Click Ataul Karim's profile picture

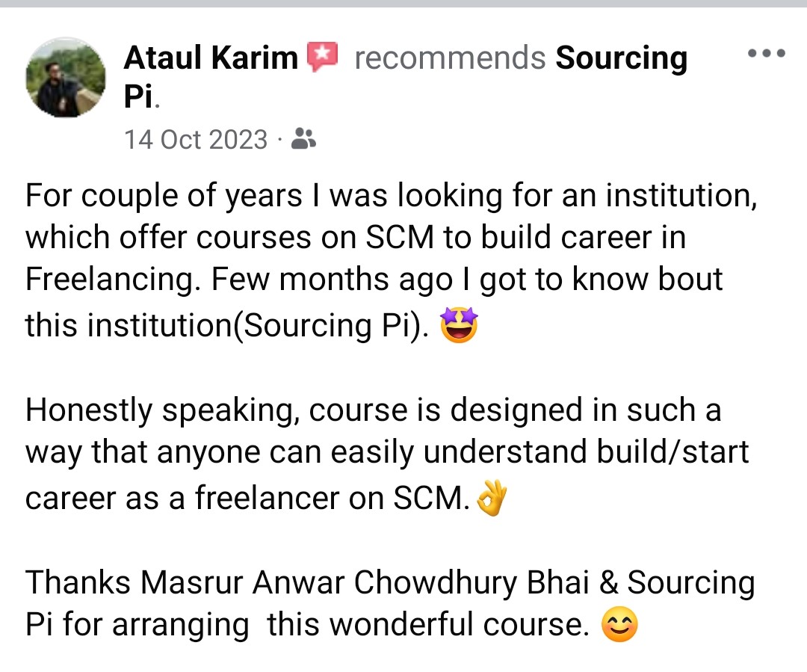tap(65, 78)
